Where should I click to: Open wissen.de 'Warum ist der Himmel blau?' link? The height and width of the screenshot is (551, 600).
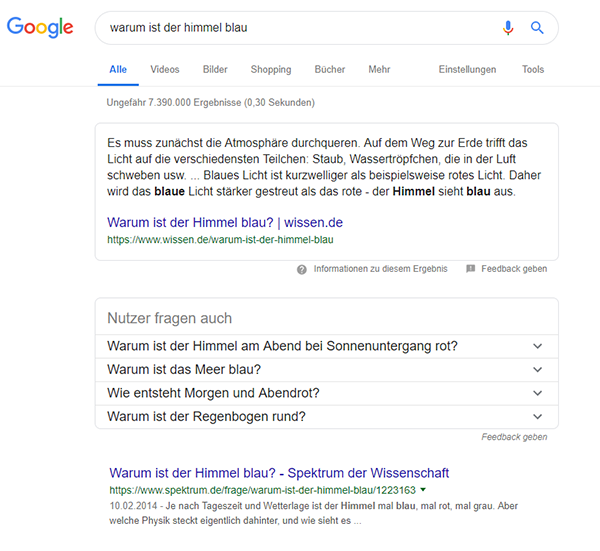point(225,222)
